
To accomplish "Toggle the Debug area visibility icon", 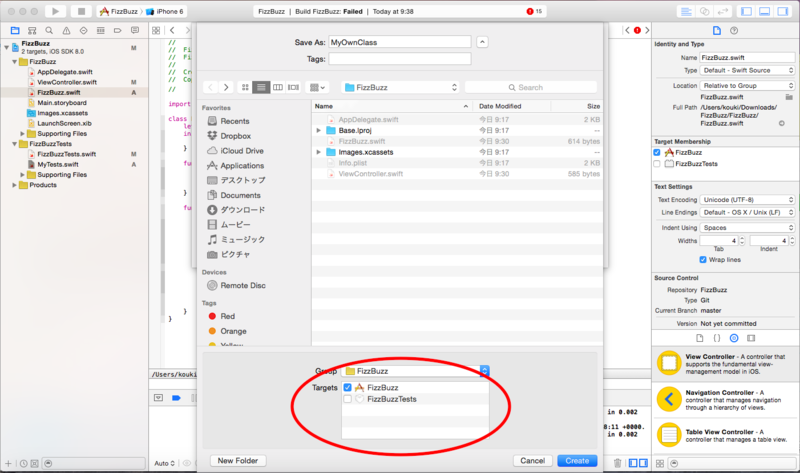I will [x=765, y=11].
